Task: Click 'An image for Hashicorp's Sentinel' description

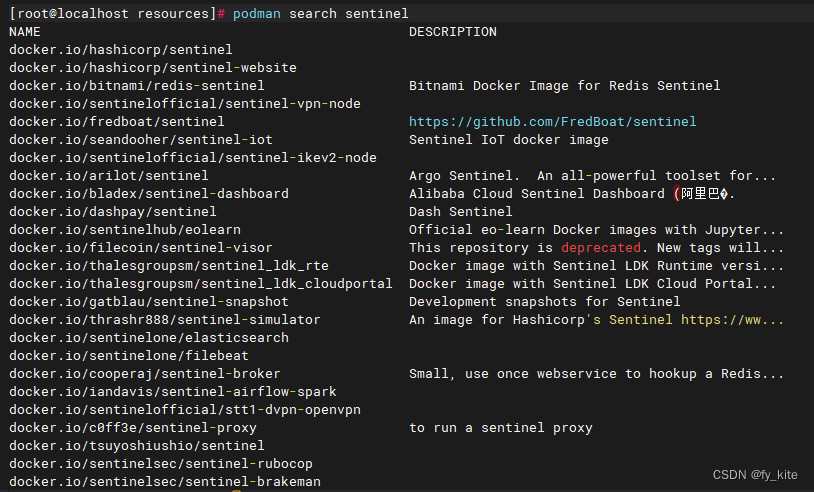Action: 596,320
